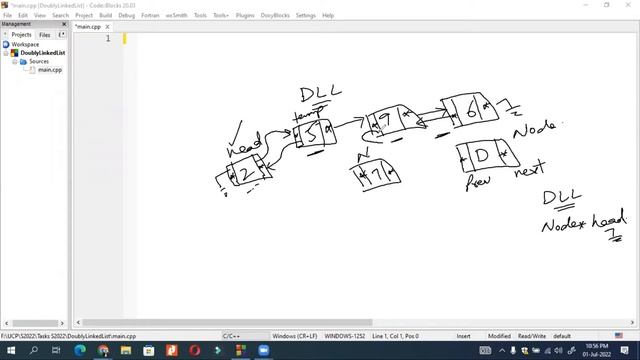This screenshot has height=360, width=640.
Task: Open the Windows Start menu
Action: tap(11, 350)
